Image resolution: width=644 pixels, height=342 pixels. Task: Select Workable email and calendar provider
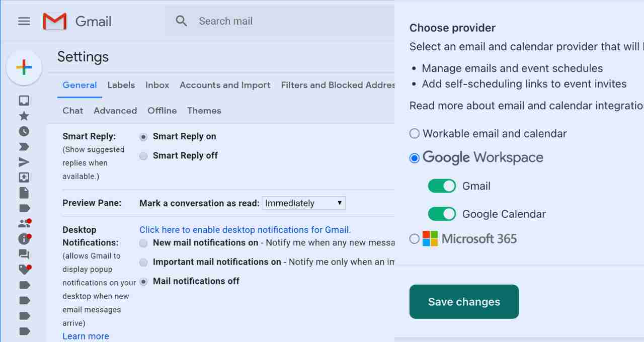click(414, 134)
